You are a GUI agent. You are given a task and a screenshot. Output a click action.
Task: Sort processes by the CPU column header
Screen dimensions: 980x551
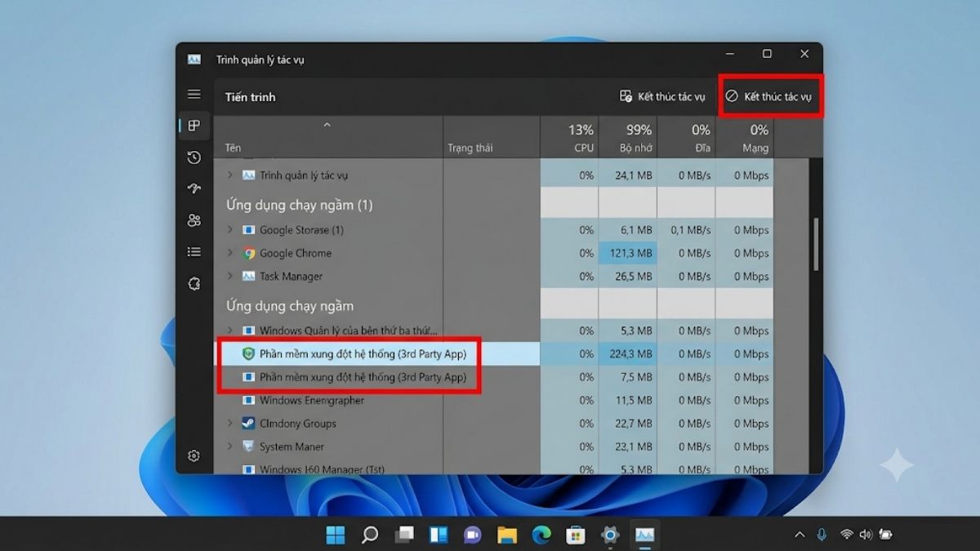click(569, 136)
